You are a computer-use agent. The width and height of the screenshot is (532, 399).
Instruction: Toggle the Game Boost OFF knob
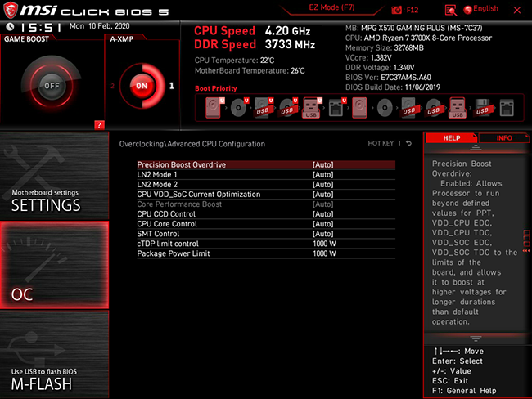coord(52,86)
